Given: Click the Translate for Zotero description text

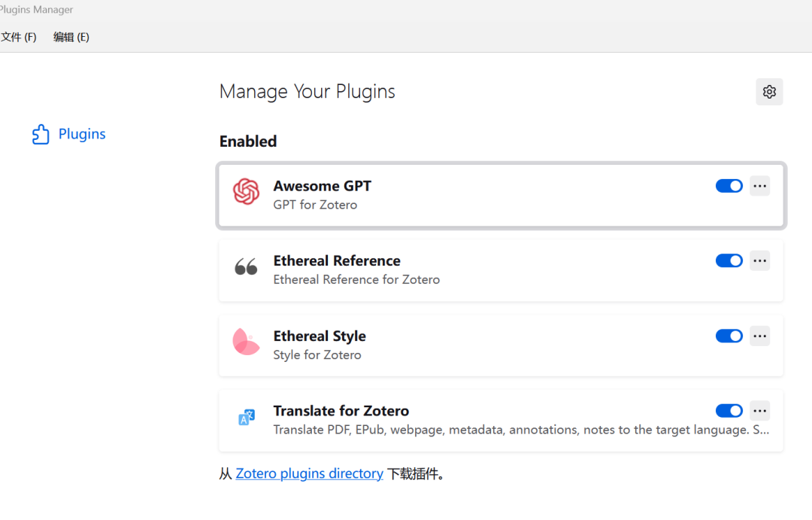Looking at the screenshot, I should tap(511, 430).
